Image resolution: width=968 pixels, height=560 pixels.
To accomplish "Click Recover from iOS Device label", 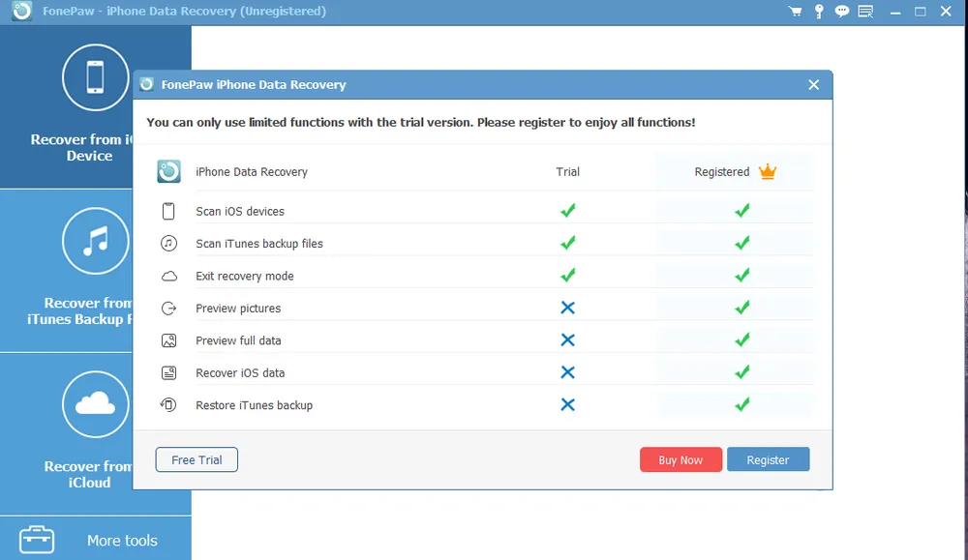I will click(81, 147).
